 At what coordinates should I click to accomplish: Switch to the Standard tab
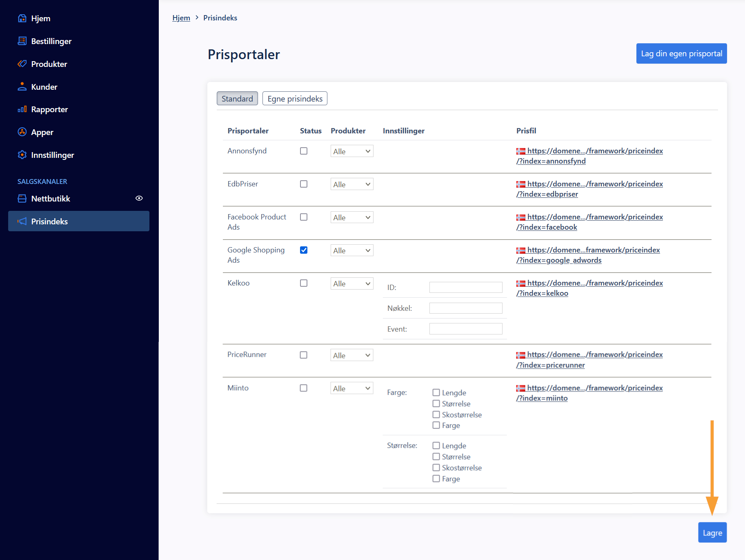pyautogui.click(x=237, y=99)
